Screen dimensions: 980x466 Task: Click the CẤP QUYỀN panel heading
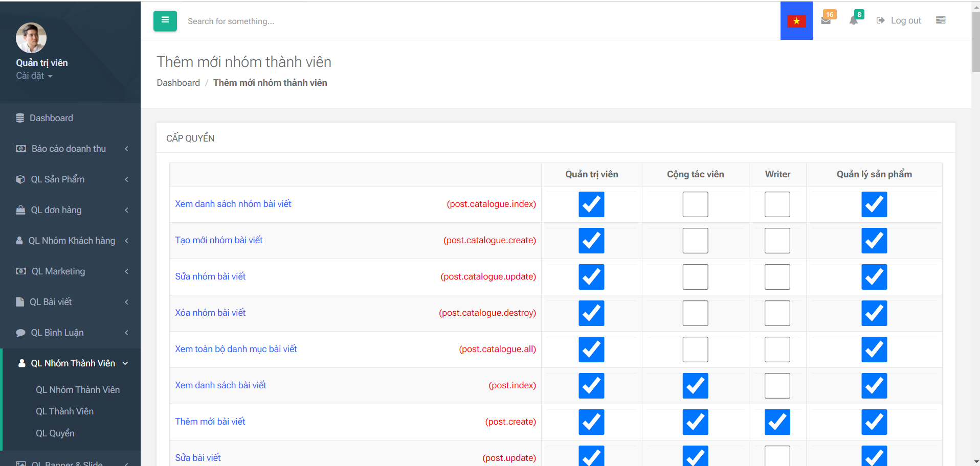(190, 138)
